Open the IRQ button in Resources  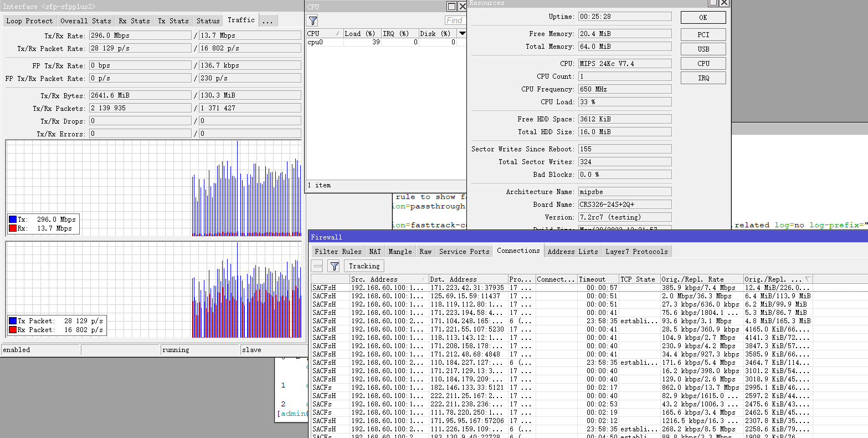(x=703, y=78)
